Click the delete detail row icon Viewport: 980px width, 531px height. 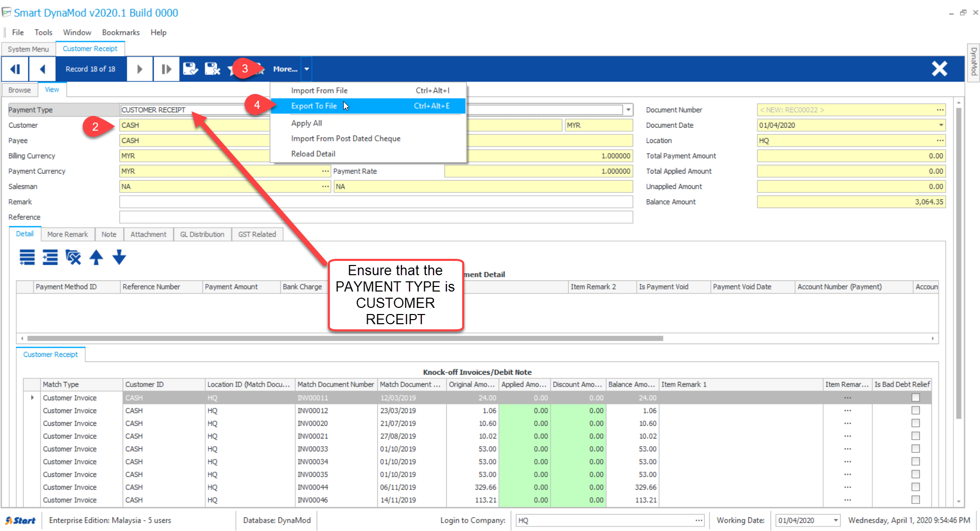tap(73, 257)
